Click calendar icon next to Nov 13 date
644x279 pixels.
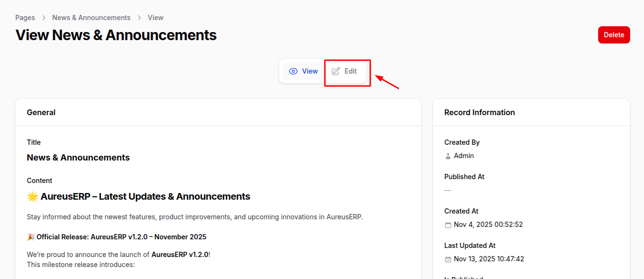point(448,259)
